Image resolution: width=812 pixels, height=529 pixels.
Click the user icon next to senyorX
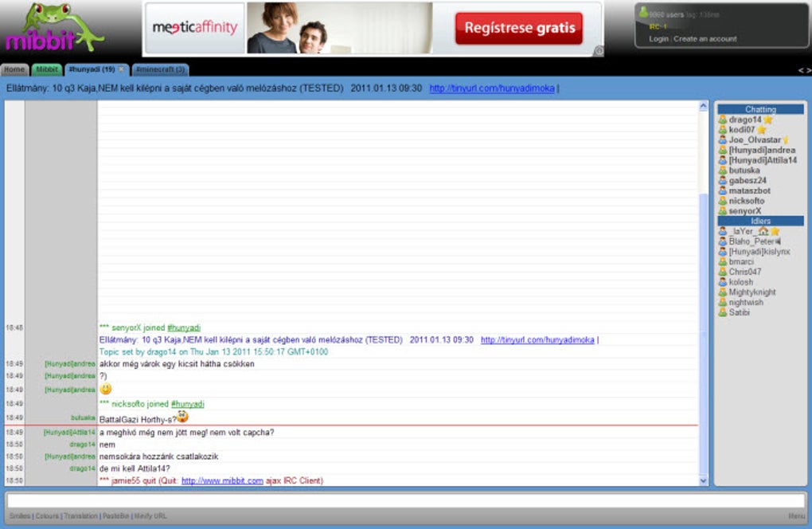tap(723, 210)
